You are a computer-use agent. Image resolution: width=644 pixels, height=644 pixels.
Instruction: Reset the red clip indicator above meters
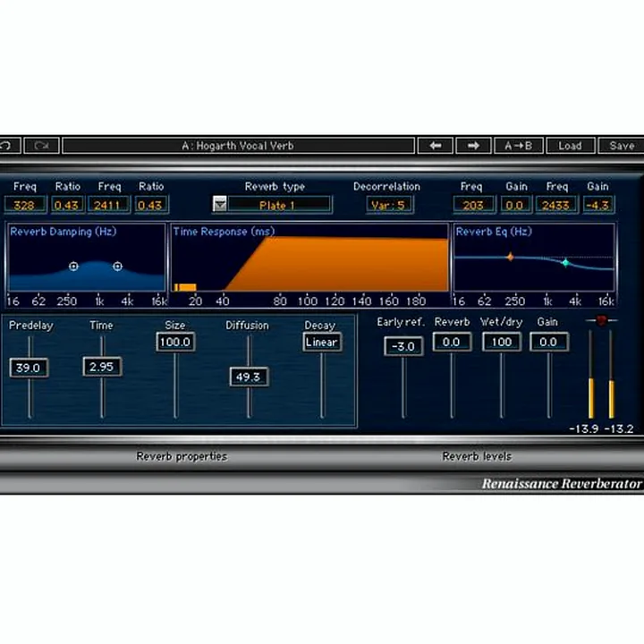point(601,320)
